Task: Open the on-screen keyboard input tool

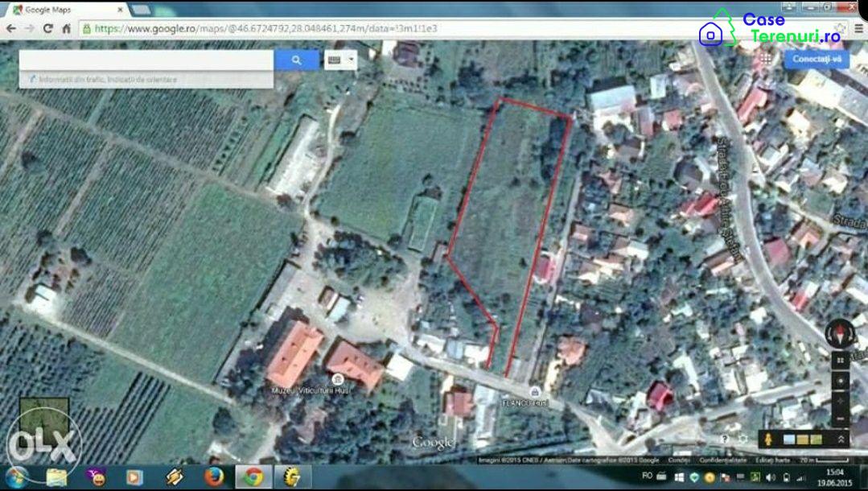Action: click(334, 60)
